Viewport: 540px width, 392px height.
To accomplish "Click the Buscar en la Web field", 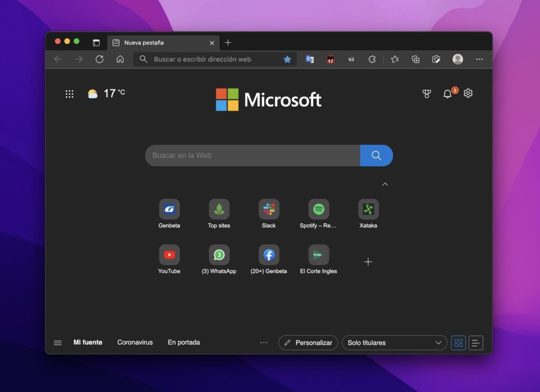I will click(x=252, y=156).
